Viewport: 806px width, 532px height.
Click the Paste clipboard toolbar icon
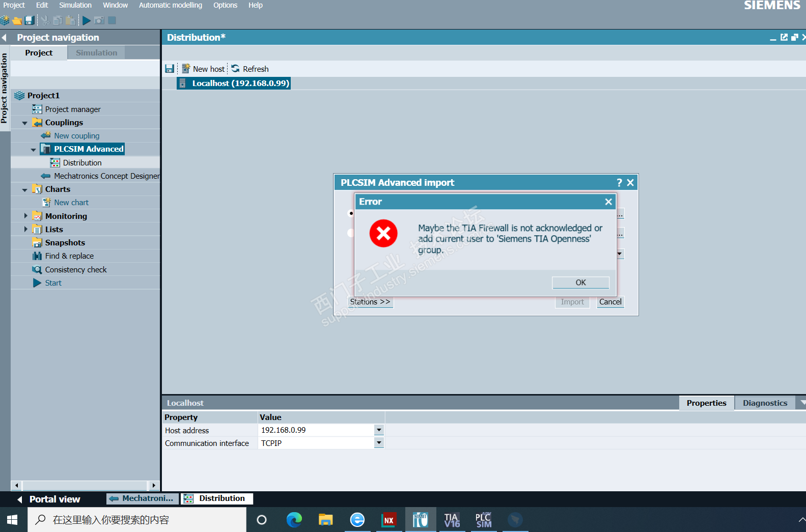[x=71, y=20]
